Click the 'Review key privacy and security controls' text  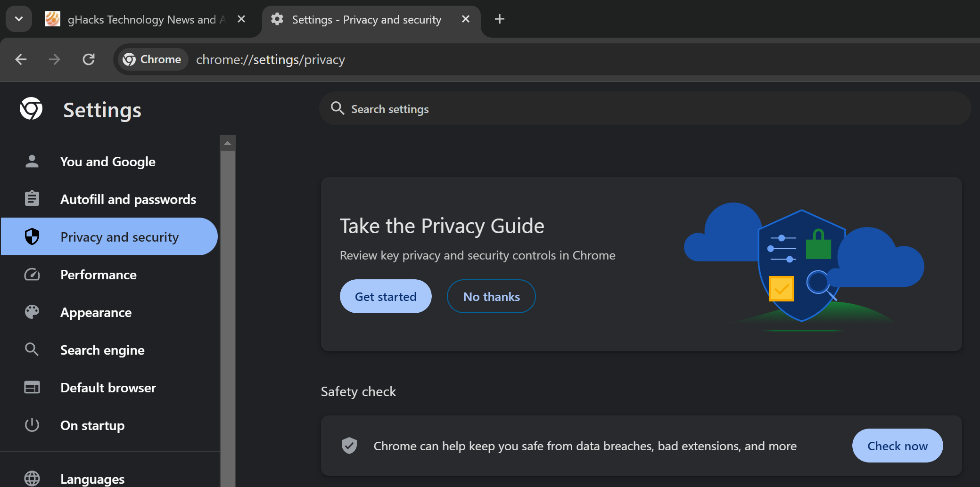click(x=478, y=255)
